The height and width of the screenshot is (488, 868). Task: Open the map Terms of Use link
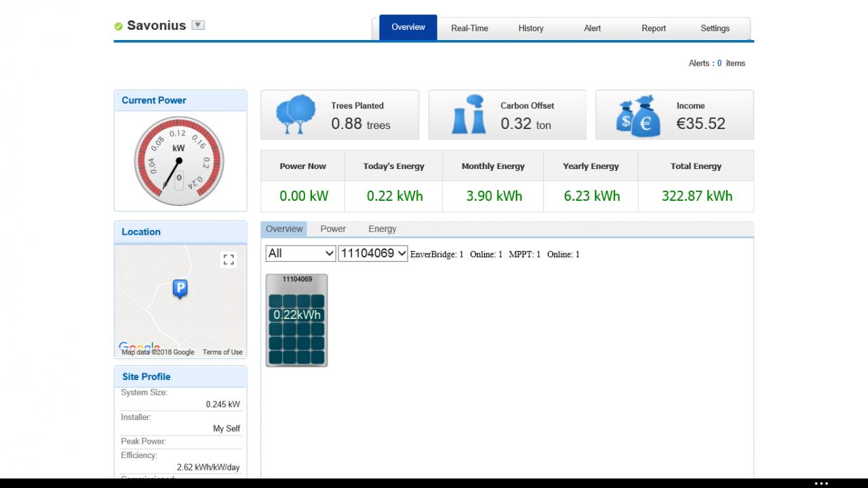tap(222, 352)
